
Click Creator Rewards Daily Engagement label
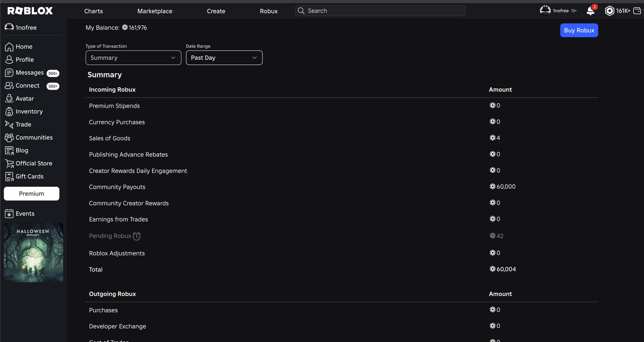138,171
